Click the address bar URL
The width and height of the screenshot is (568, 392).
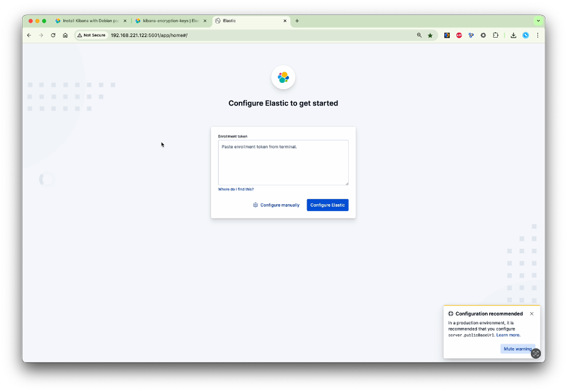tap(149, 35)
